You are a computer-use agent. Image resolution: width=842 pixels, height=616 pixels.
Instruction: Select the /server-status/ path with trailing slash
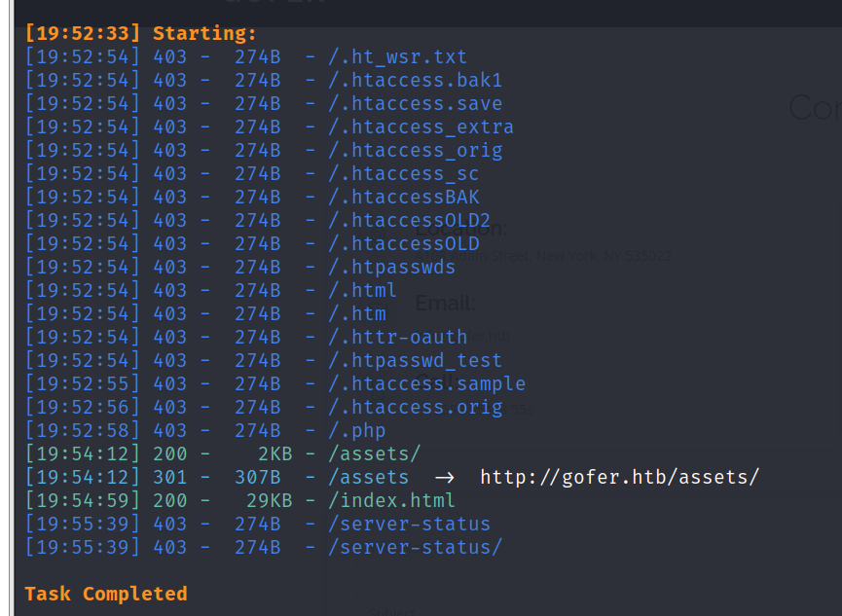tap(415, 548)
